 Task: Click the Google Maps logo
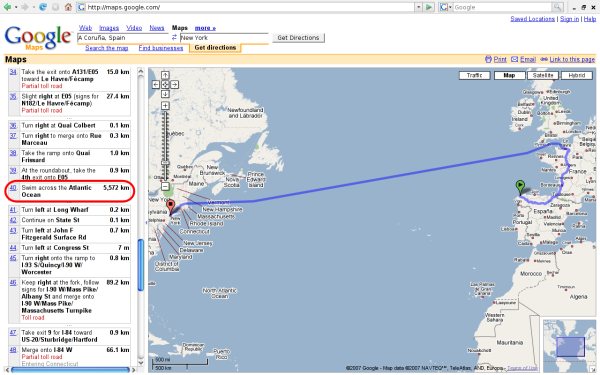(38, 38)
